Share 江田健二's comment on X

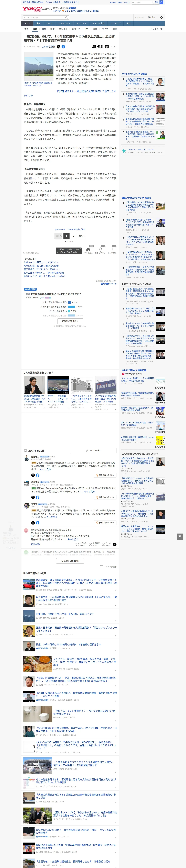[x=33, y=475]
